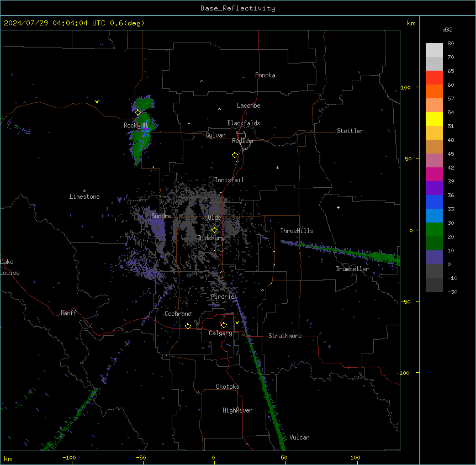Pick the light gray 70-80 dBZ legend swatch
This screenshot has height=465, width=476.
434,50
